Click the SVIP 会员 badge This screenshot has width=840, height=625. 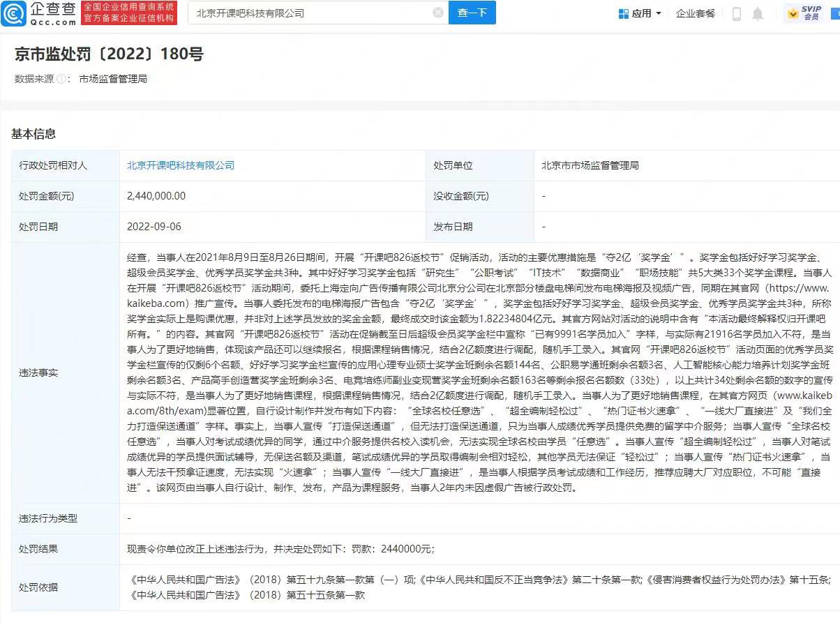coord(804,13)
